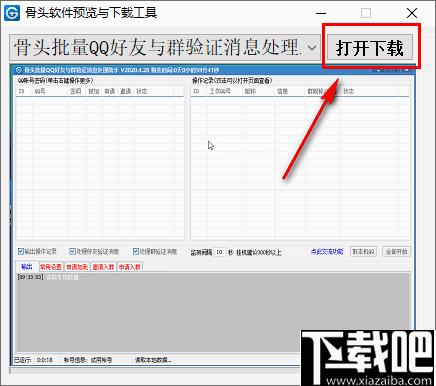Screen dimensions: 436x386
Task: Click the 读取本地数据 status bar text
Action: click(x=153, y=360)
